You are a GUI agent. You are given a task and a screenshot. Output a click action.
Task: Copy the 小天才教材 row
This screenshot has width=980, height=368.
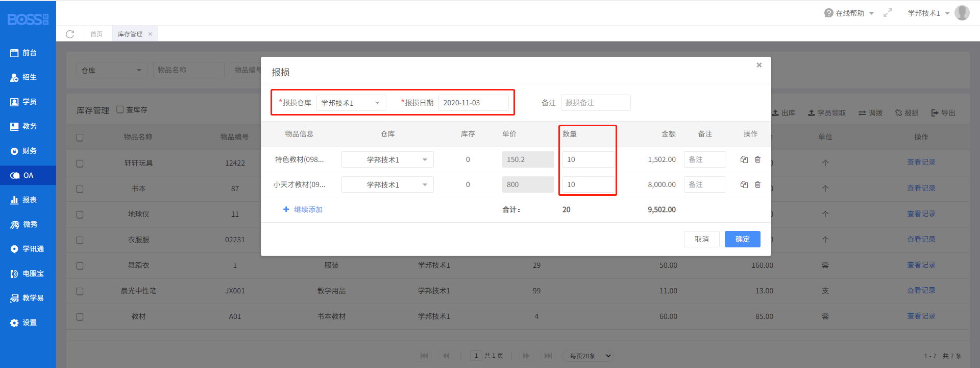click(744, 185)
